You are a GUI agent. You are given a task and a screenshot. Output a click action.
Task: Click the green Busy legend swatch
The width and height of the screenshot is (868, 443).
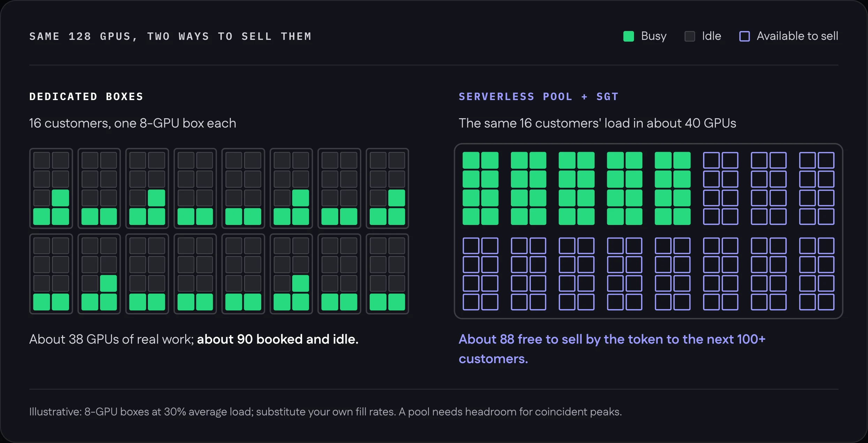click(x=628, y=36)
